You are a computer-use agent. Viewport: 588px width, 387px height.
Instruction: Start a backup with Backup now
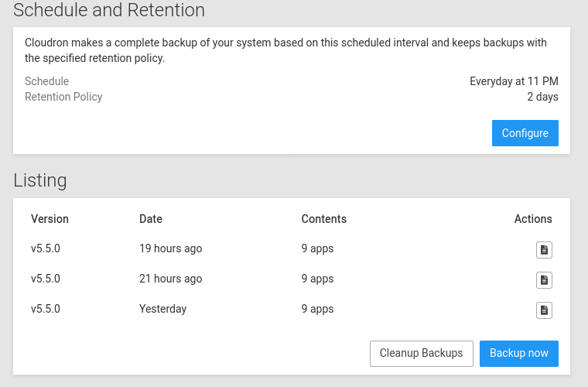click(x=519, y=353)
